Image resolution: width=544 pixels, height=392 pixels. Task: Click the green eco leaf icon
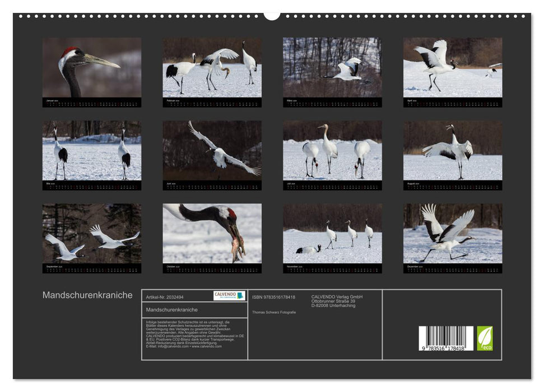tap(485, 338)
